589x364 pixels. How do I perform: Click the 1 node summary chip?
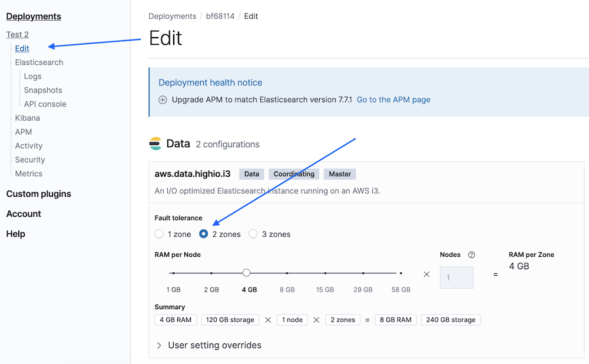(292, 320)
